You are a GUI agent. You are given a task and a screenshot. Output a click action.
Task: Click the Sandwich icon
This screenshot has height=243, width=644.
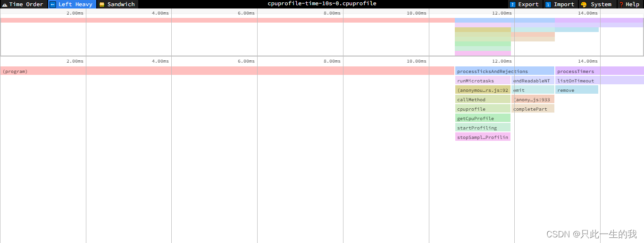(x=101, y=4)
